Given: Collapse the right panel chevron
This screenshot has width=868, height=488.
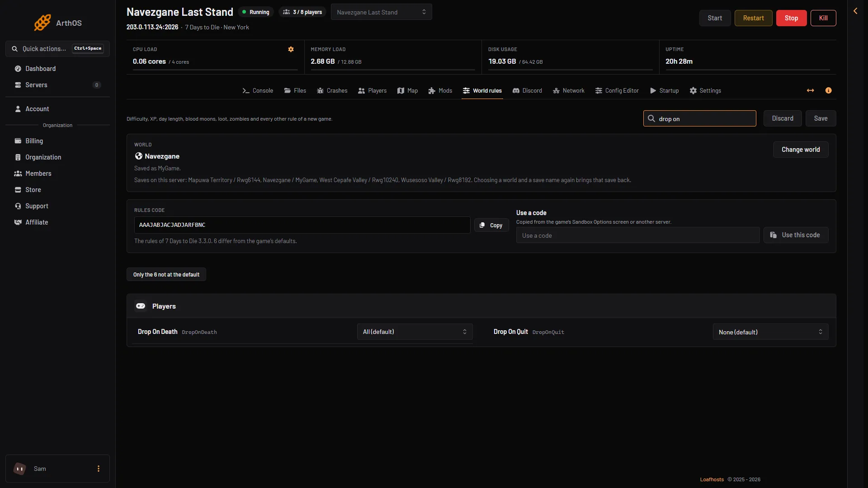Looking at the screenshot, I should pos(855,11).
